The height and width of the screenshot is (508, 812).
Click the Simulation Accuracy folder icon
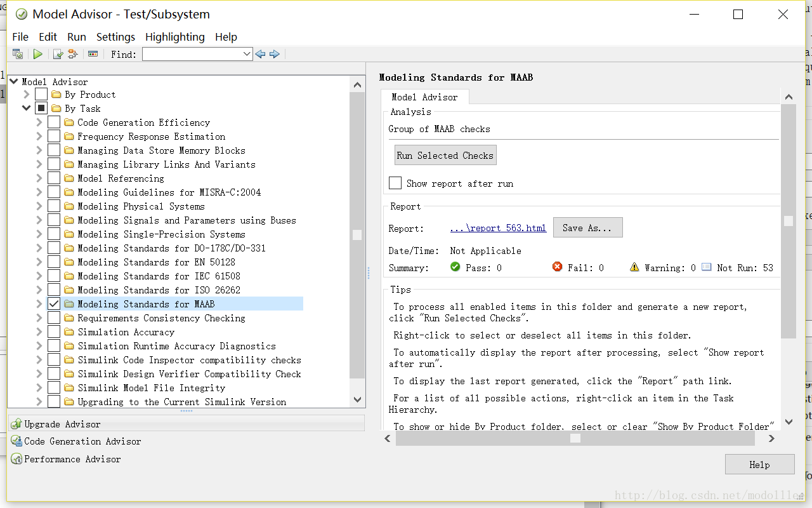pos(69,332)
